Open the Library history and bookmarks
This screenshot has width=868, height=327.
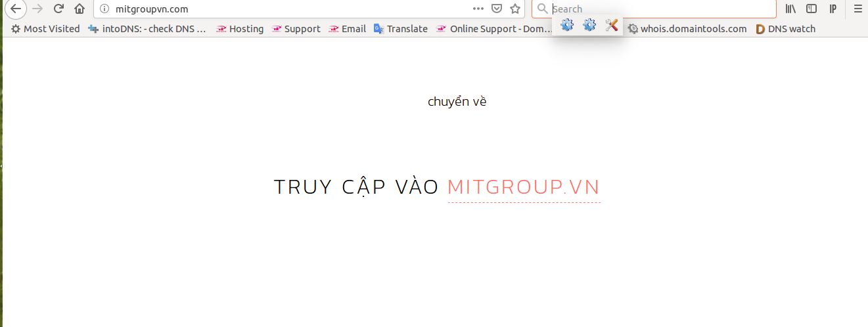791,9
